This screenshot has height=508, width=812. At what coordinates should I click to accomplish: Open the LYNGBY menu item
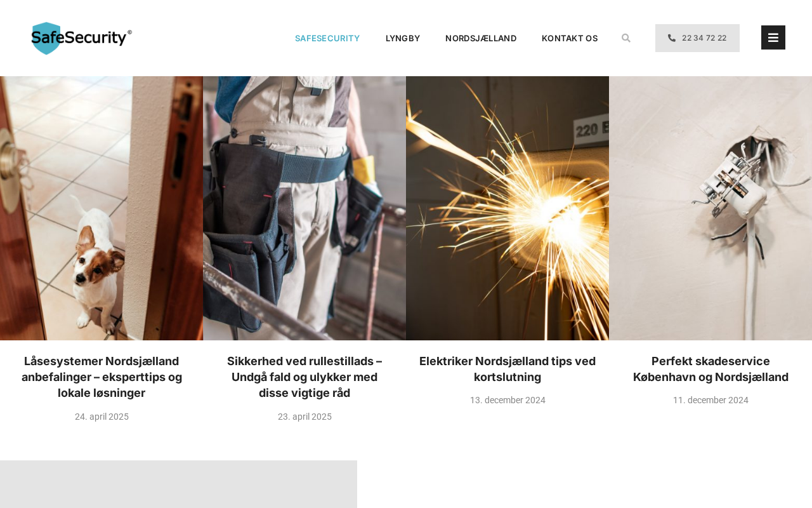point(403,38)
